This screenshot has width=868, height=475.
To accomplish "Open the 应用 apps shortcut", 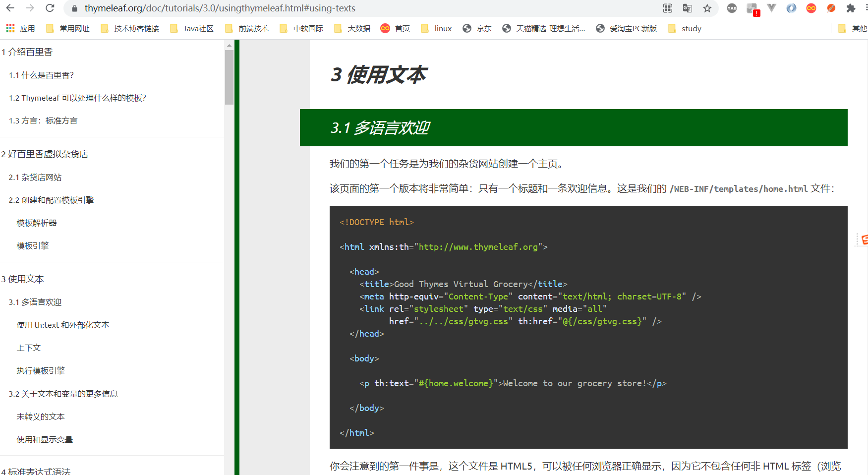I will (20, 28).
